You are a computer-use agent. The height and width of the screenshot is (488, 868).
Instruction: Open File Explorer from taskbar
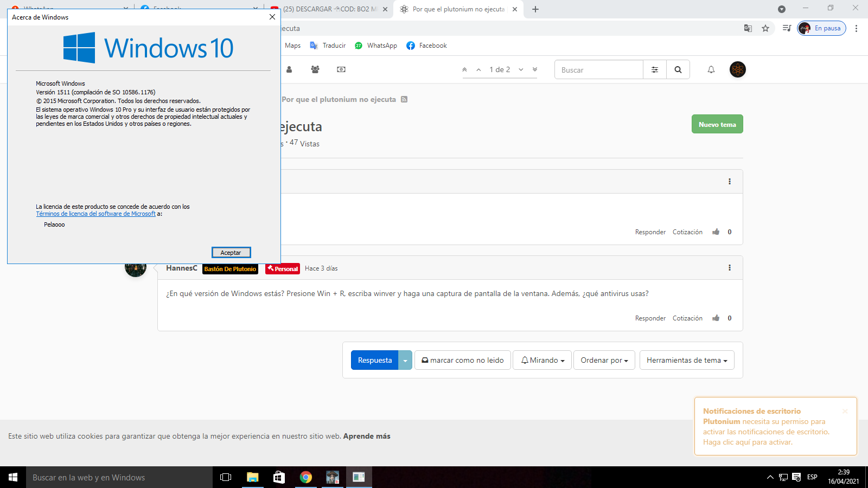click(252, 477)
